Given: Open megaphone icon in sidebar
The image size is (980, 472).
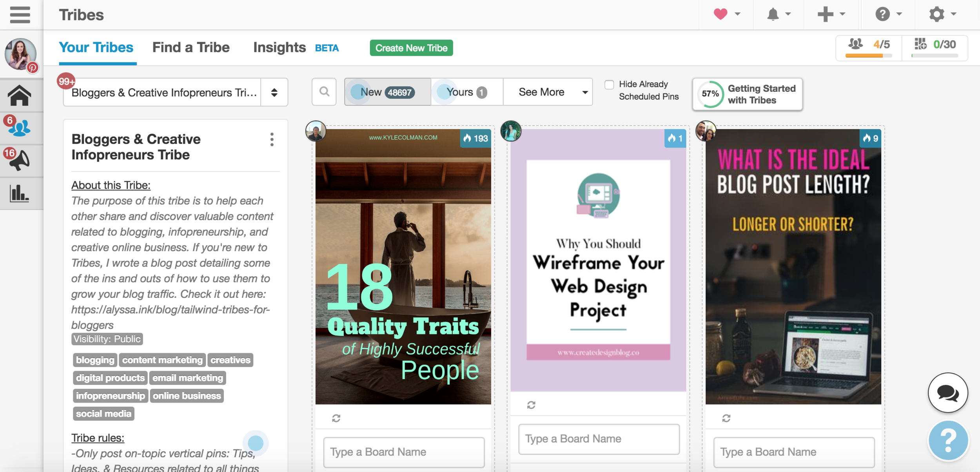Looking at the screenshot, I should pyautogui.click(x=19, y=160).
